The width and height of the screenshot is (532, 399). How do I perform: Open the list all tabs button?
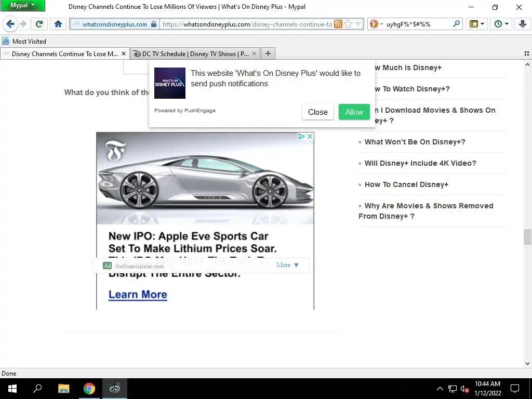tap(527, 54)
